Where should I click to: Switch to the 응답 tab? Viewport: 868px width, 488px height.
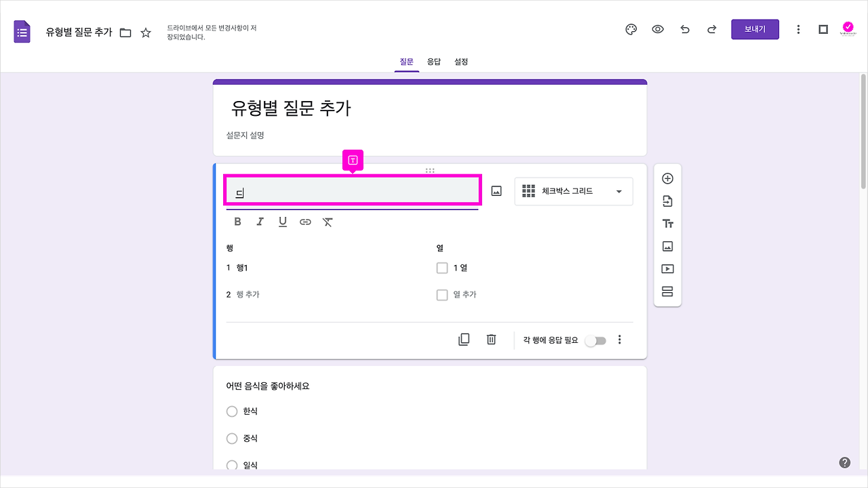pos(434,62)
